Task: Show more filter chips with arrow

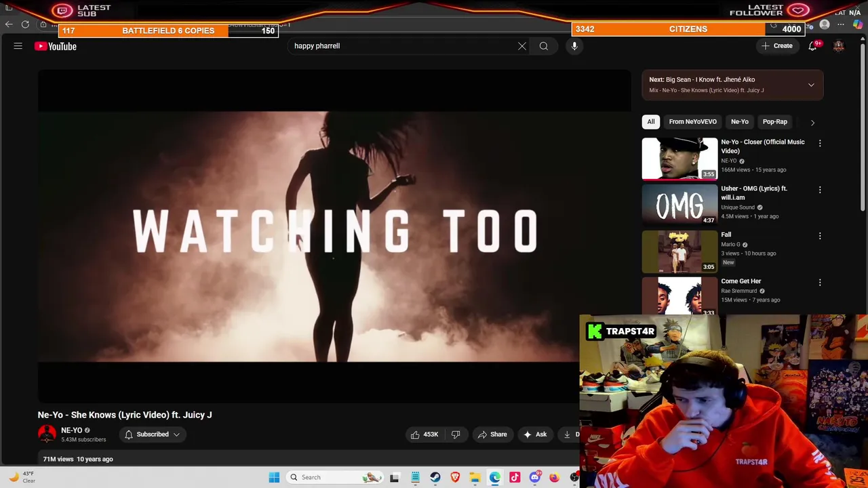Action: click(x=812, y=123)
